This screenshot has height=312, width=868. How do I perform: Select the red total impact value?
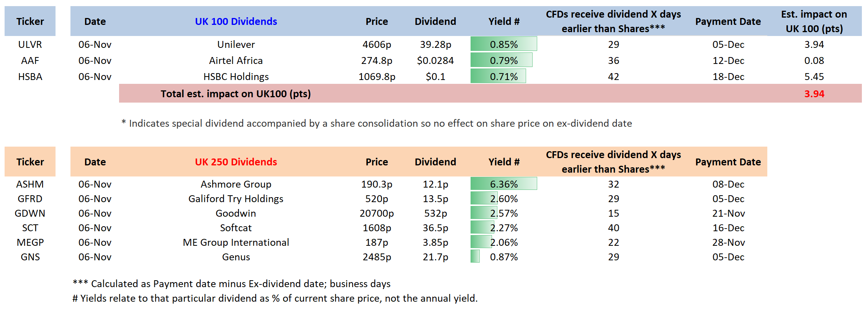814,94
